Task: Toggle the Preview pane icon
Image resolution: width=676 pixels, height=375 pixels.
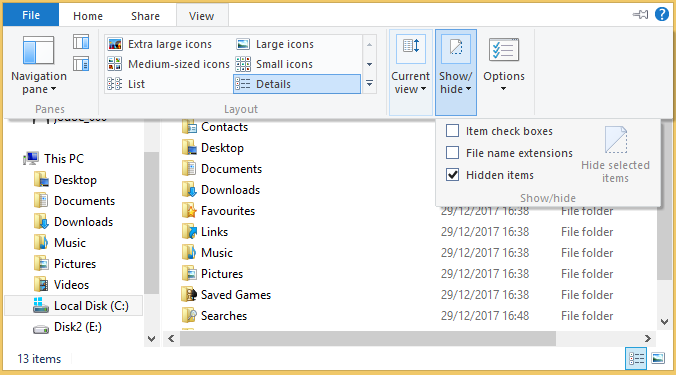Action: coord(81,42)
